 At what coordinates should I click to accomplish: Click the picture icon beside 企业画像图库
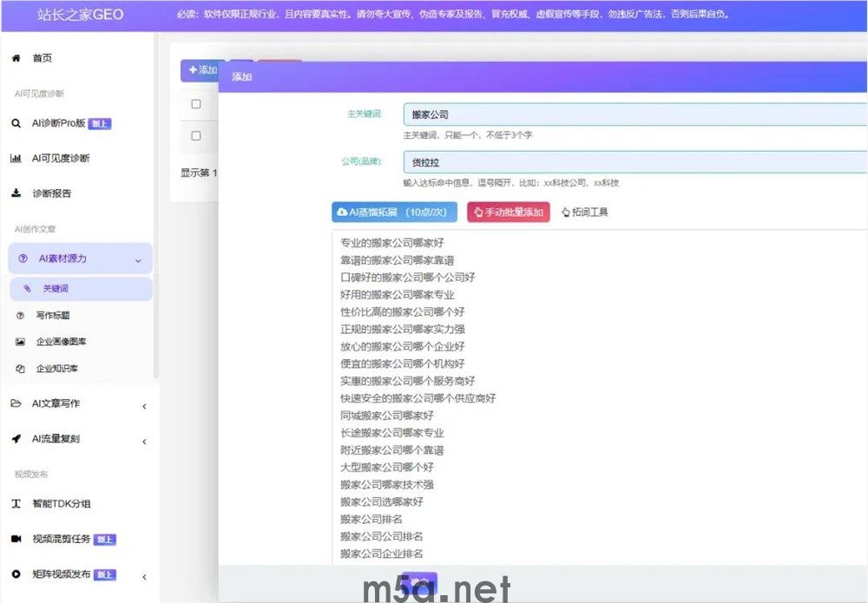click(21, 342)
